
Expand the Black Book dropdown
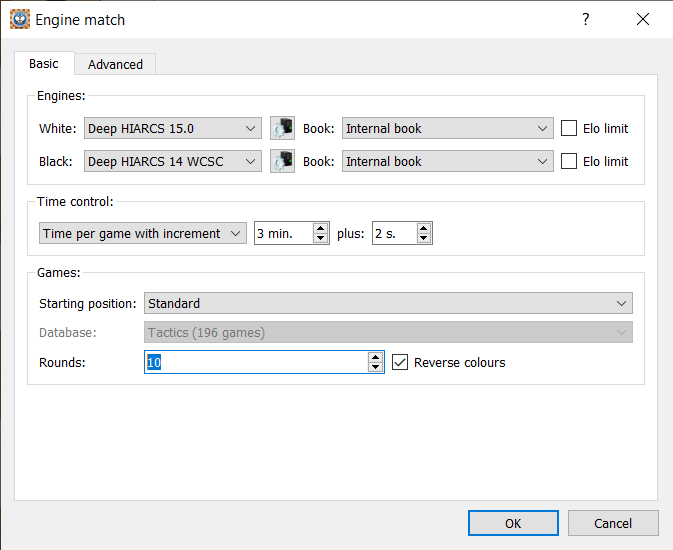point(447,161)
